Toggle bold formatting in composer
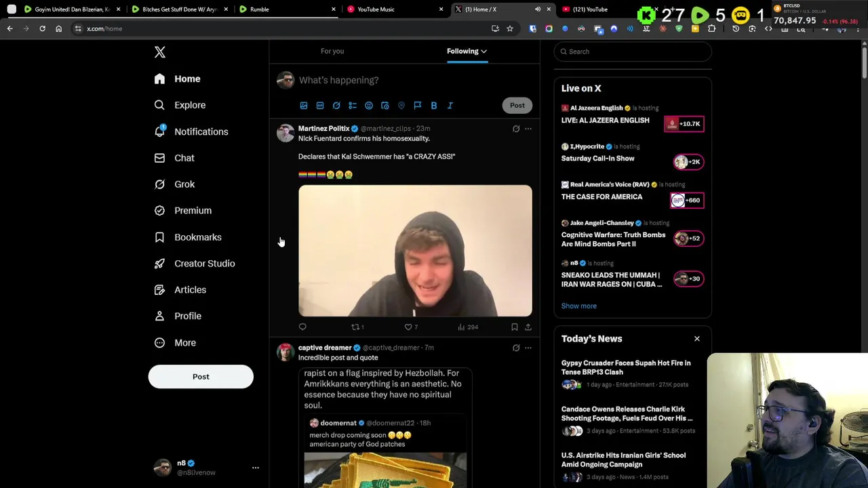This screenshot has height=488, width=868. coord(434,106)
